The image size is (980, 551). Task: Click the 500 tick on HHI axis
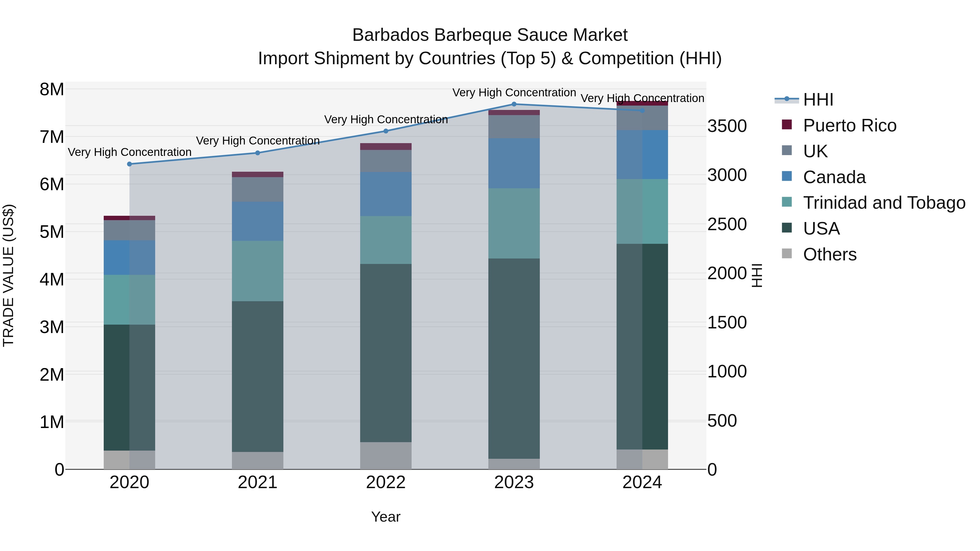tap(722, 421)
